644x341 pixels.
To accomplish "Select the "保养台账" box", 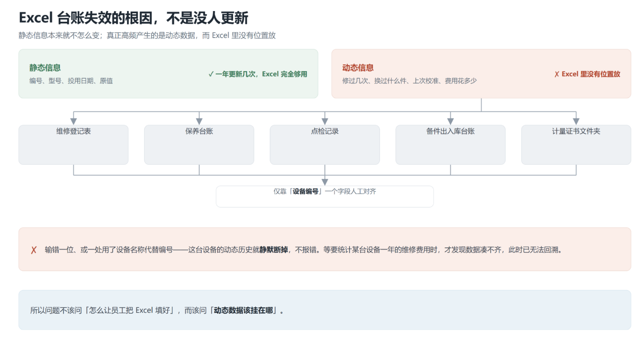I will [199, 145].
